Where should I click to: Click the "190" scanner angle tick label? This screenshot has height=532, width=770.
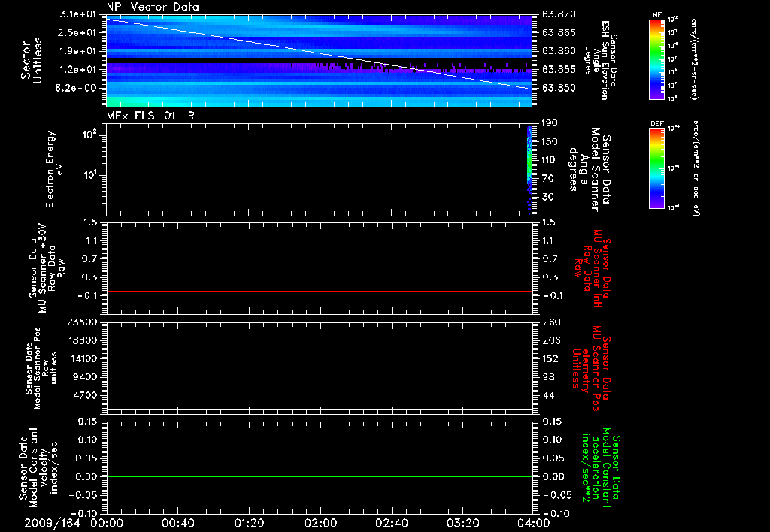(550, 123)
